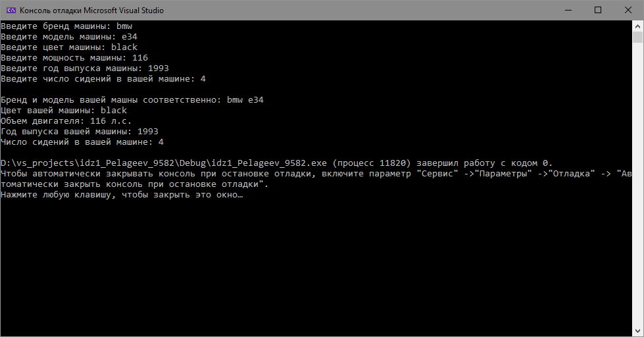Close the Visual Studio debug console
This screenshot has width=644, height=337.
628,11
